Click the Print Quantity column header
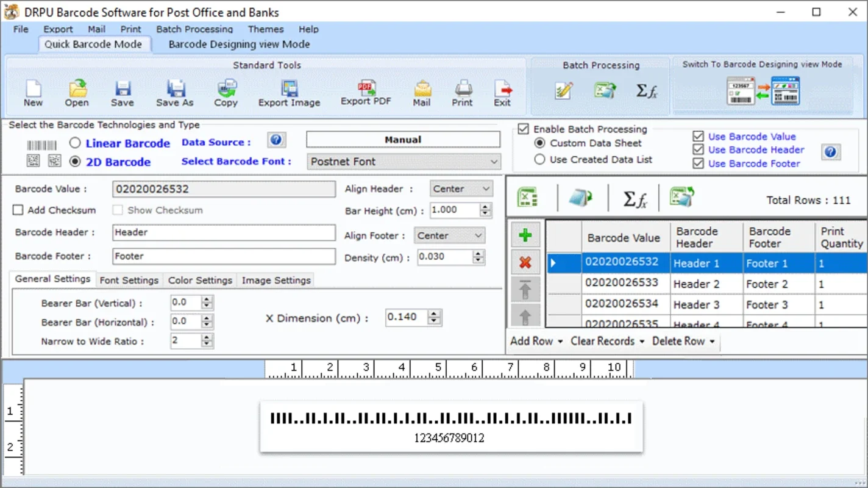 tap(841, 237)
